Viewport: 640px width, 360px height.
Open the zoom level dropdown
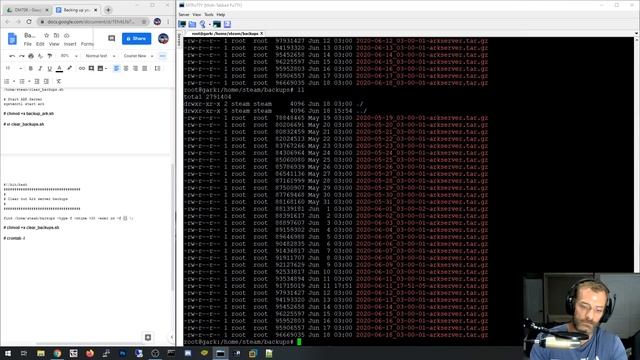click(69, 56)
